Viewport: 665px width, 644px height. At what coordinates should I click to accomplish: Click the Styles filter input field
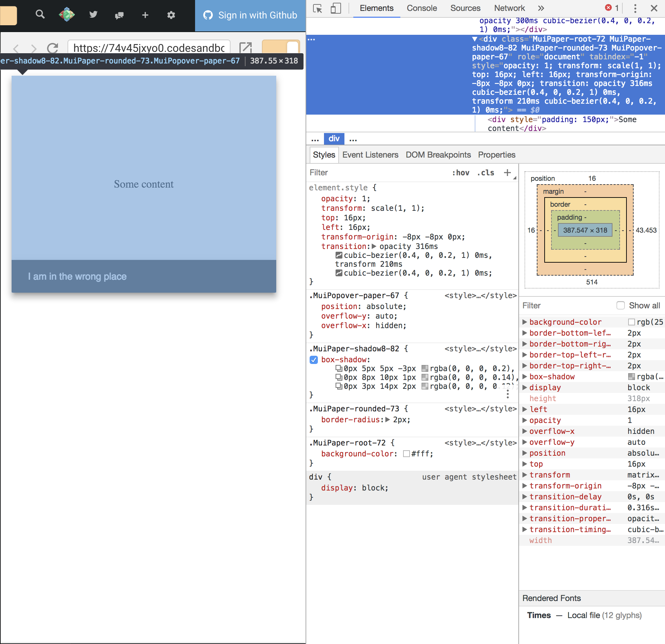pos(341,173)
